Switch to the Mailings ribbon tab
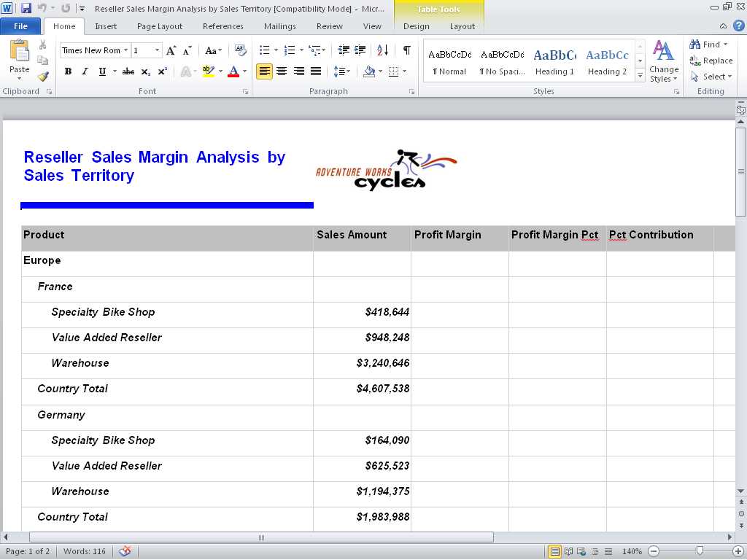 point(279,26)
